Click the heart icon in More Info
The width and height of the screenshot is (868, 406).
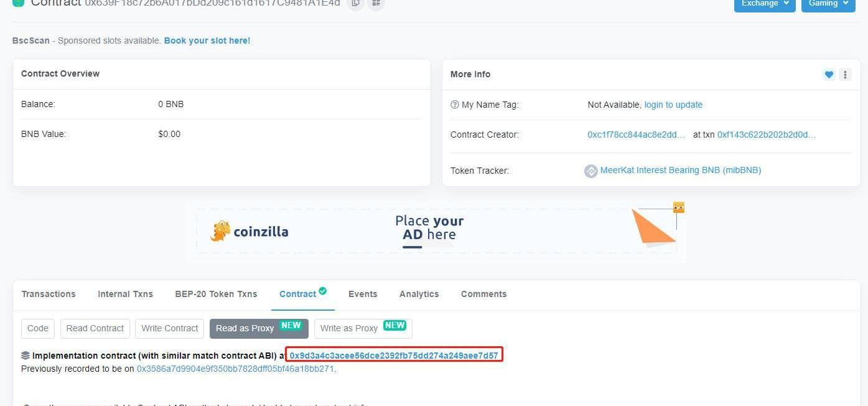pos(829,75)
